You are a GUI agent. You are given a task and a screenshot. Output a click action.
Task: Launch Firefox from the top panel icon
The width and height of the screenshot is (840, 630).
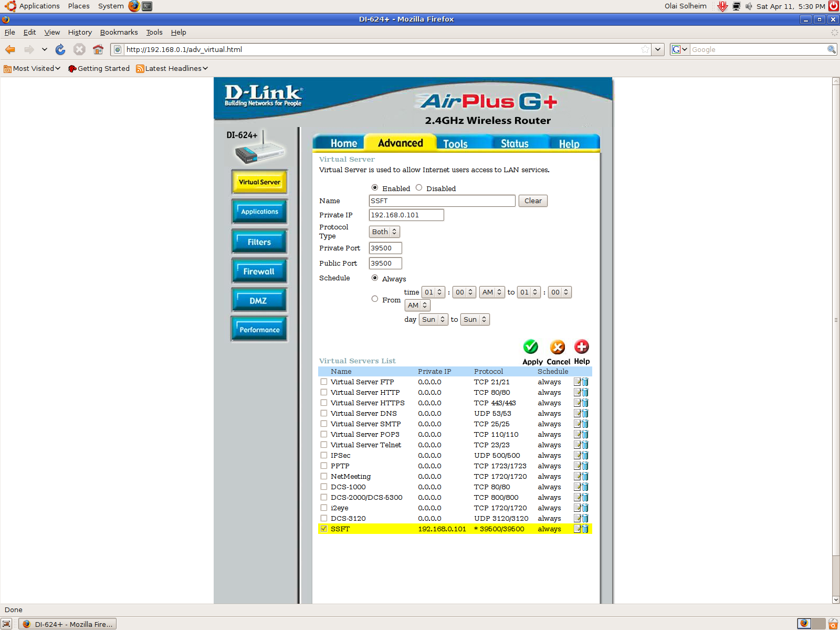pos(134,6)
